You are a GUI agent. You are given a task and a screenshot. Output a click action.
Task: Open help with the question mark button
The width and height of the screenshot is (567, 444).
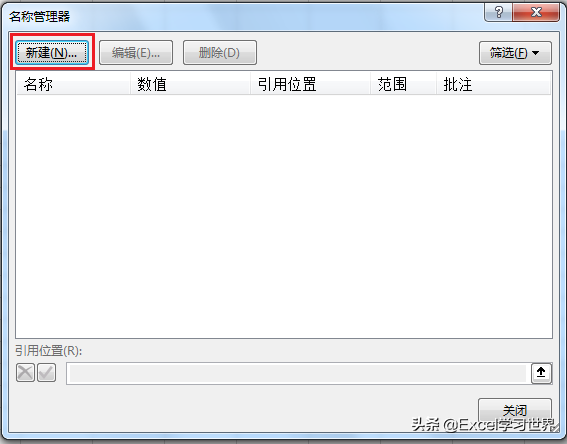coord(498,12)
